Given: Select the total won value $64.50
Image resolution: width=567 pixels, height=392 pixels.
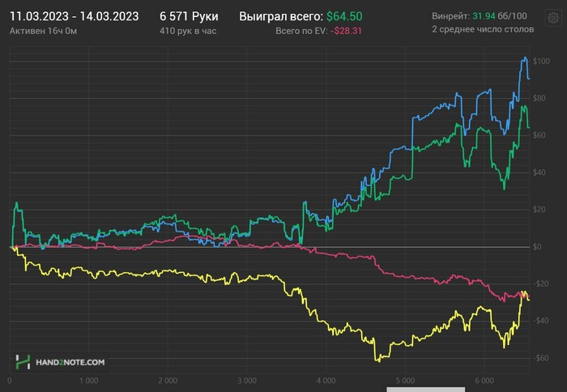Looking at the screenshot, I should 344,16.
